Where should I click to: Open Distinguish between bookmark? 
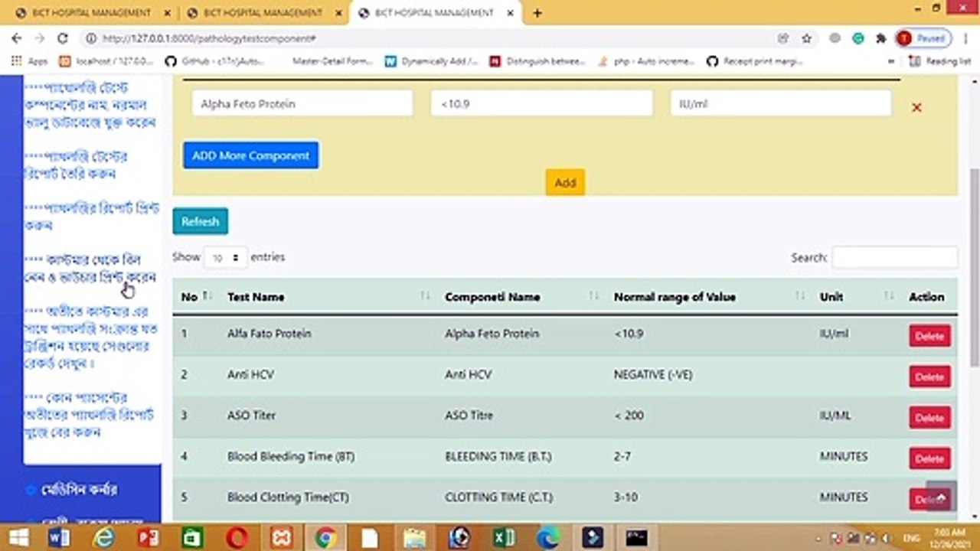pyautogui.click(x=537, y=61)
